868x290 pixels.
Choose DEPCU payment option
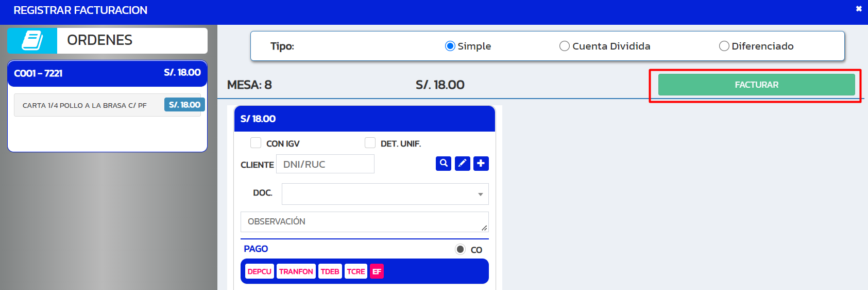click(x=260, y=271)
